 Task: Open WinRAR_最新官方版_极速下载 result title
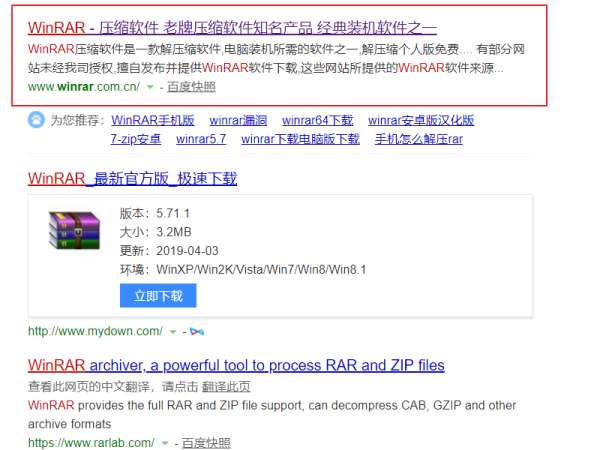click(132, 179)
